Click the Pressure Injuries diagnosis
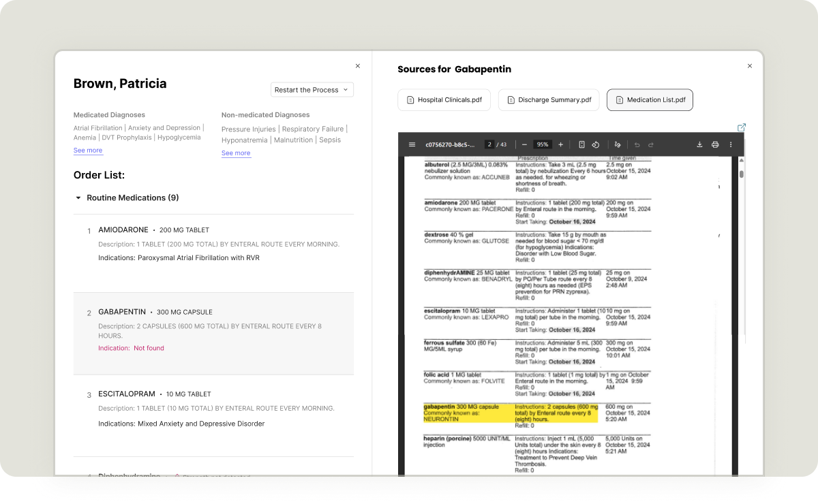 coord(249,129)
